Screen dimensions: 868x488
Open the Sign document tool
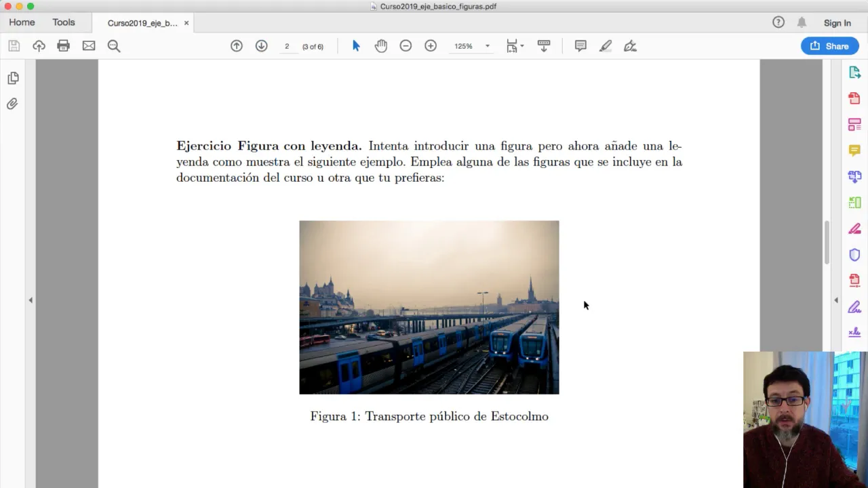click(x=631, y=46)
